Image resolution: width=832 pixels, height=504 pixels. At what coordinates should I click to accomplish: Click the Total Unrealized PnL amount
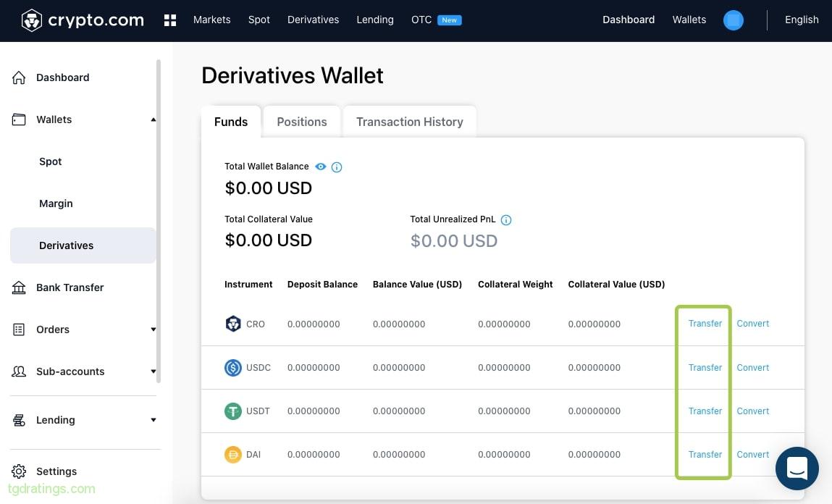[454, 241]
